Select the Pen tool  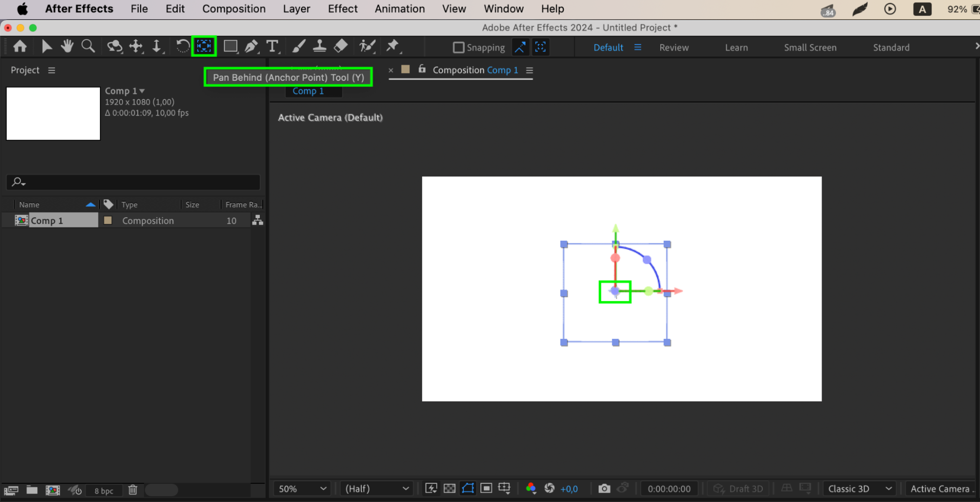pyautogui.click(x=251, y=47)
